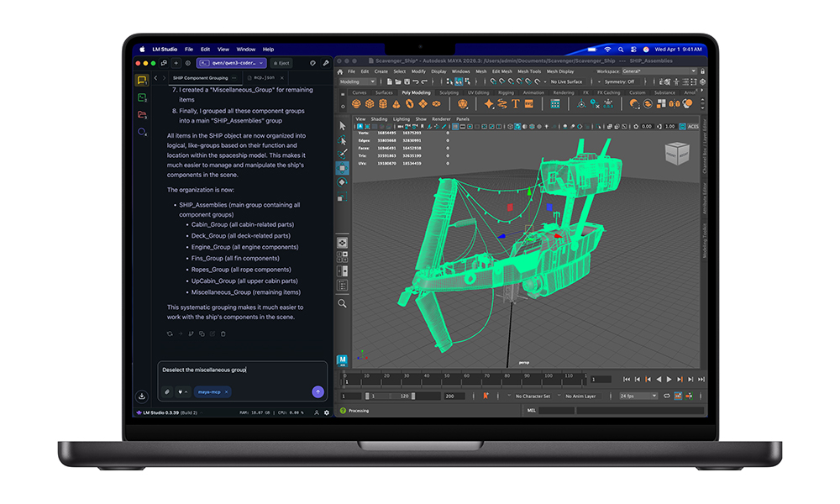Expand the Modeling menu set dropdown
Image resolution: width=840 pixels, height=504 pixels.
pos(357,81)
